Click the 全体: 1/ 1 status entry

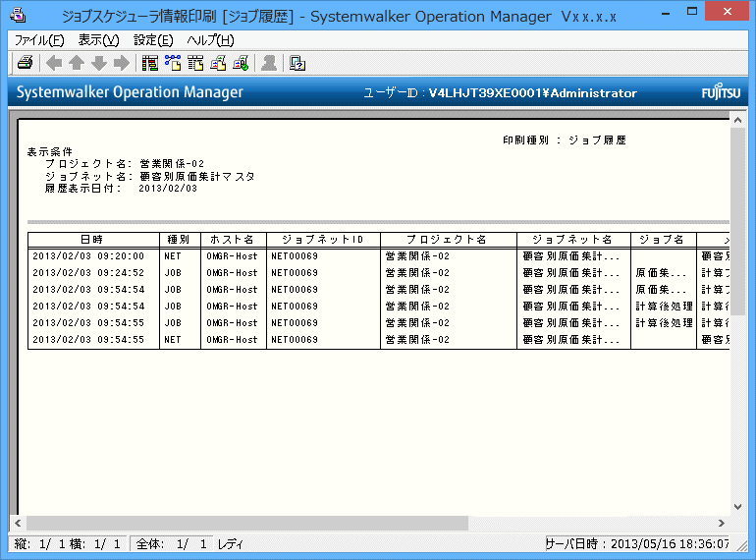[172, 544]
